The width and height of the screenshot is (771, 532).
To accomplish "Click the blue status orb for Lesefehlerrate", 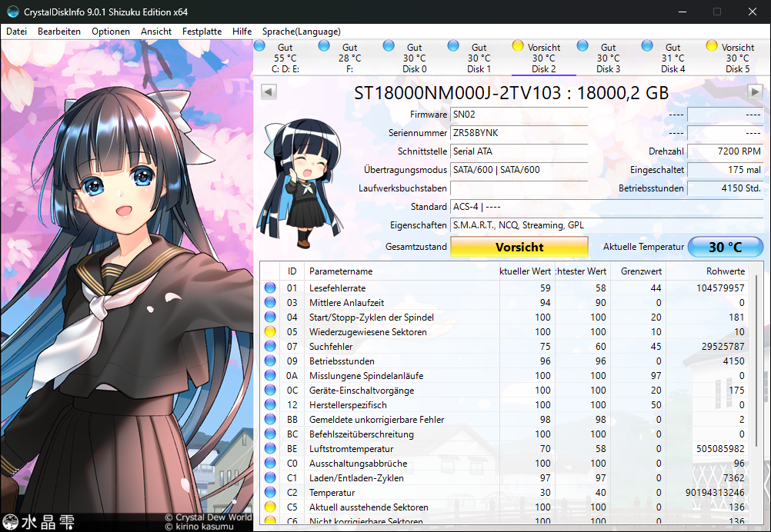I will click(270, 288).
